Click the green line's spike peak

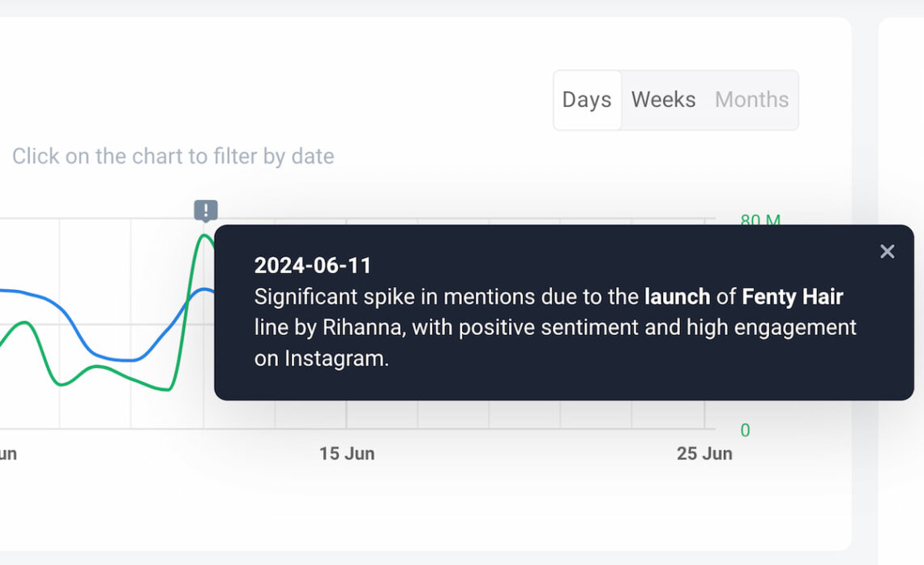pos(204,236)
